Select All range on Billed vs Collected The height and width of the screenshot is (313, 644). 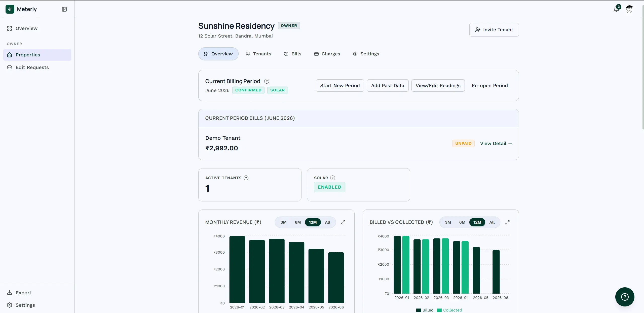[492, 222]
